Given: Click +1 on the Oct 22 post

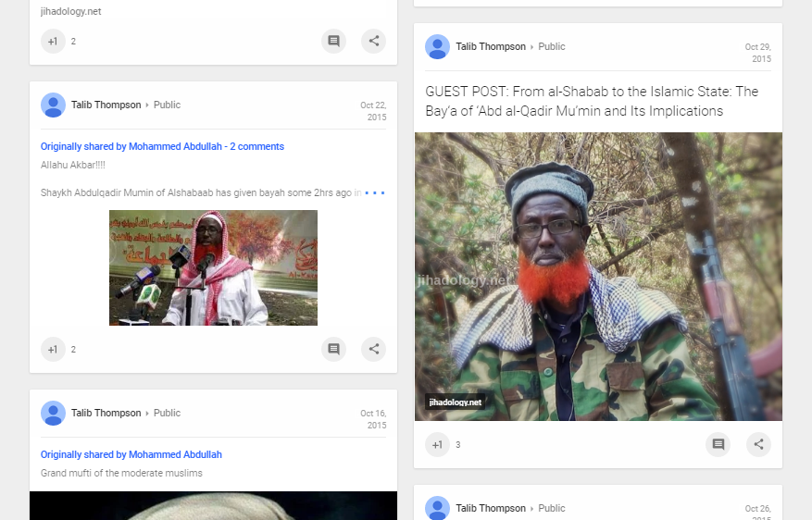Looking at the screenshot, I should 53,349.
